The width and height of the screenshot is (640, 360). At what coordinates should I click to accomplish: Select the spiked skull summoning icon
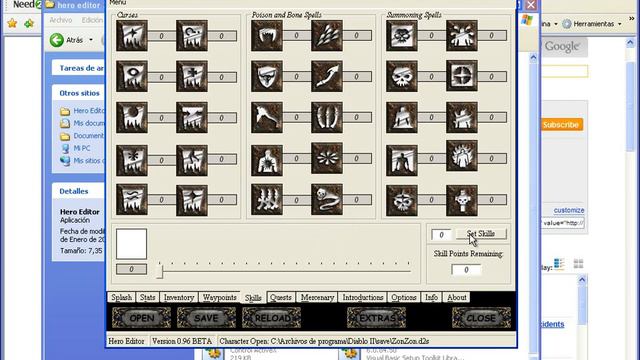[402, 200]
